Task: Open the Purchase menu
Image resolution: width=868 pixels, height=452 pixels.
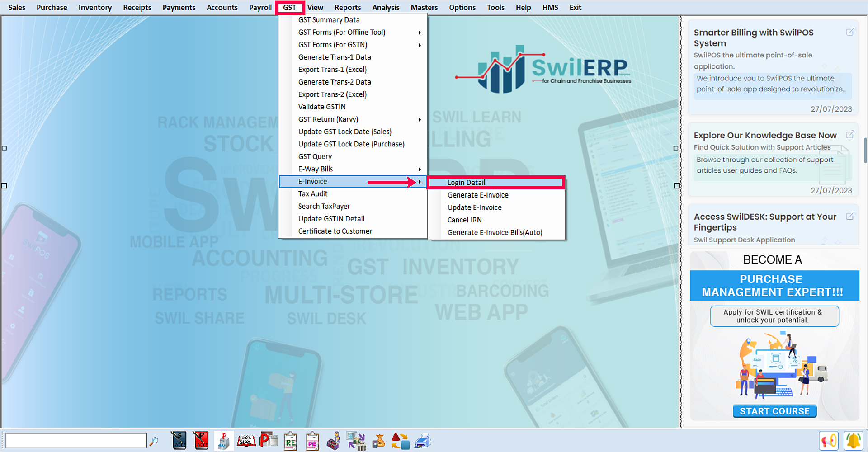Action: coord(52,7)
